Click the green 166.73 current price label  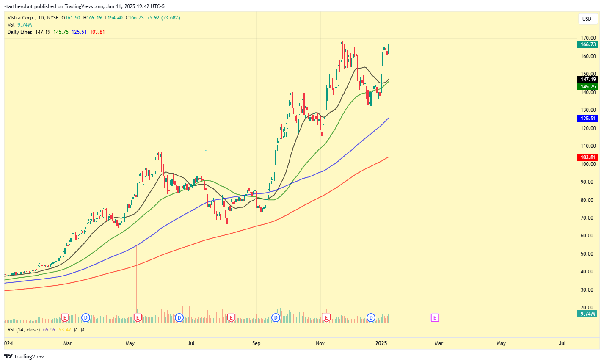coord(587,44)
